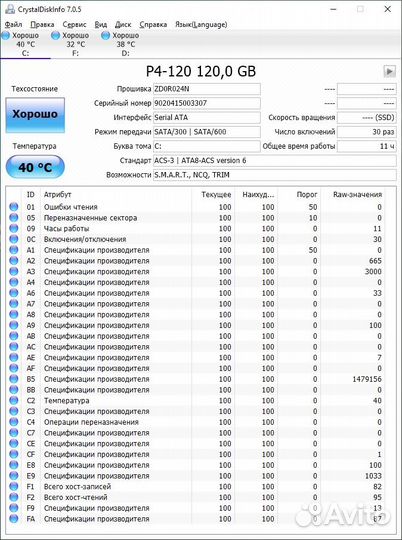
Task: Click the 40 °C temperature indicator
Action: coord(35,167)
